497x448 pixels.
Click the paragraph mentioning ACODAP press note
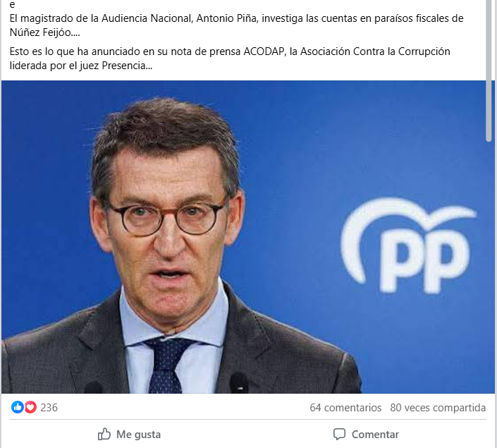(x=230, y=59)
